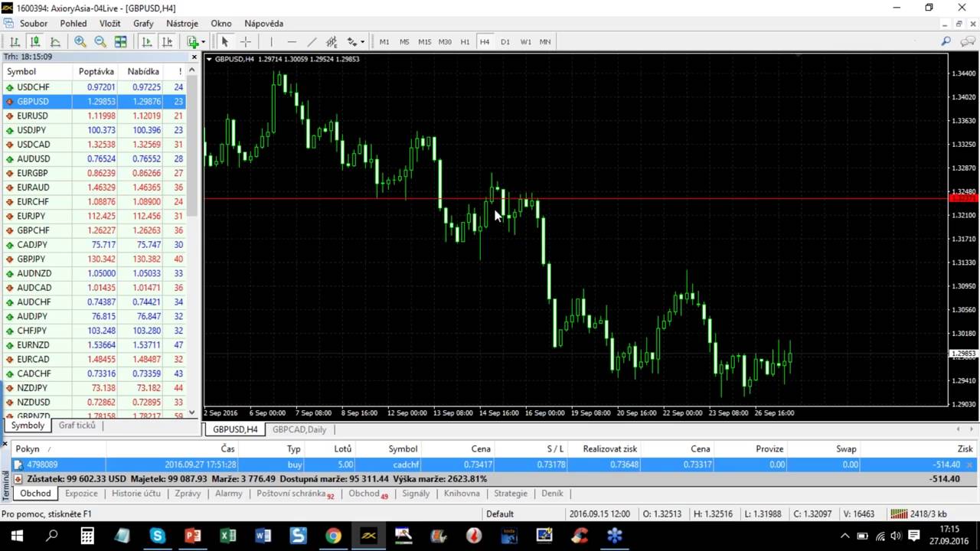980x551 pixels.
Task: Open the Historie účtu terminal tab
Action: point(136,494)
